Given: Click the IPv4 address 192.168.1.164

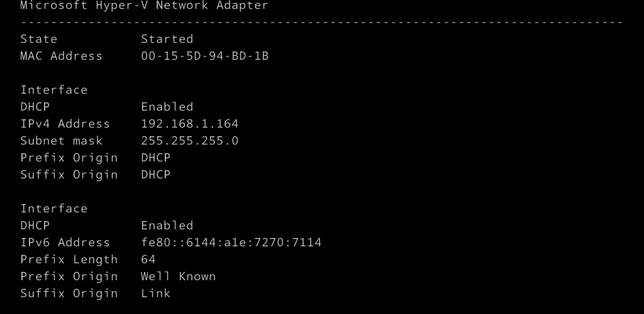Looking at the screenshot, I should [x=189, y=123].
